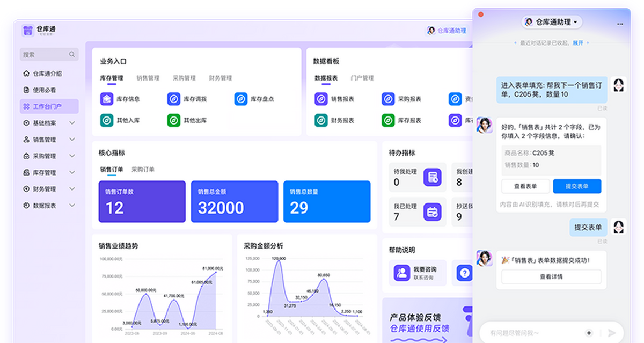This screenshot has height=343, width=644.
Task: Open the 仓库通助理 dropdown in chat header
Action: coord(551,22)
